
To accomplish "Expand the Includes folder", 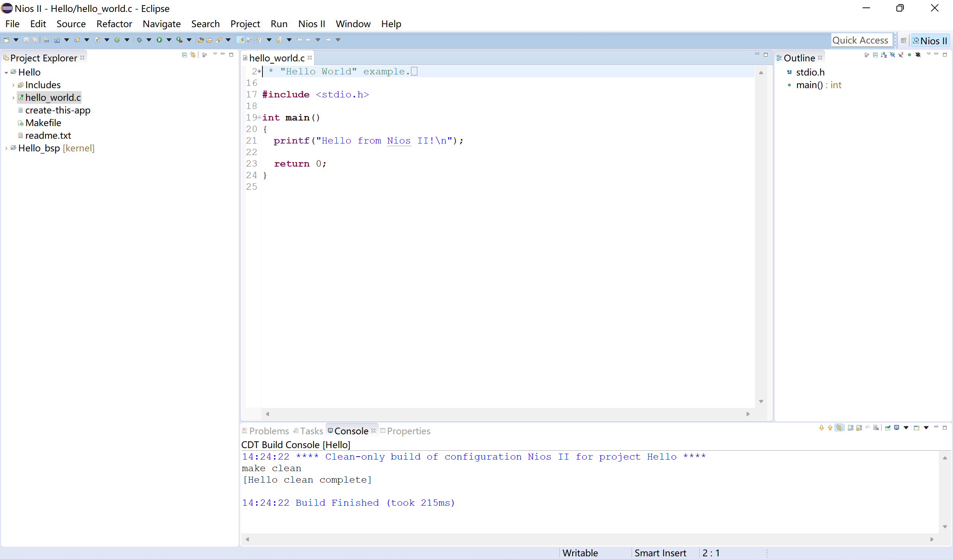I will point(13,86).
